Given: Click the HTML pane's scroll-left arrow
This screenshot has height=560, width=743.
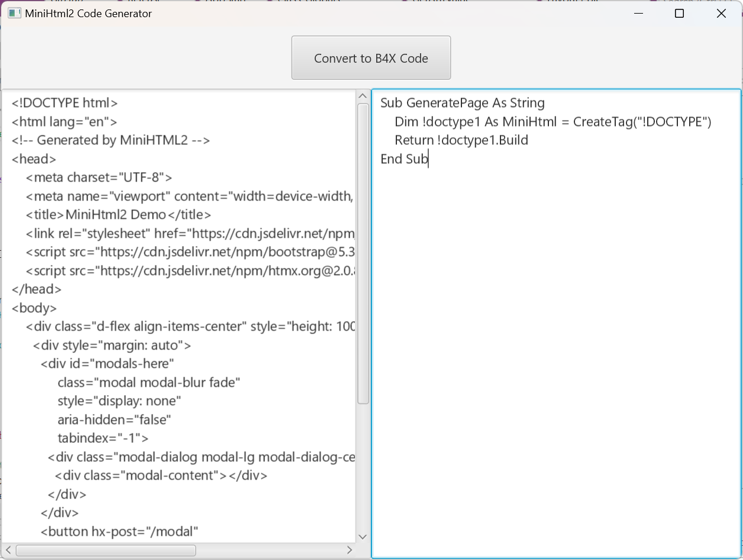Looking at the screenshot, I should 8,550.
